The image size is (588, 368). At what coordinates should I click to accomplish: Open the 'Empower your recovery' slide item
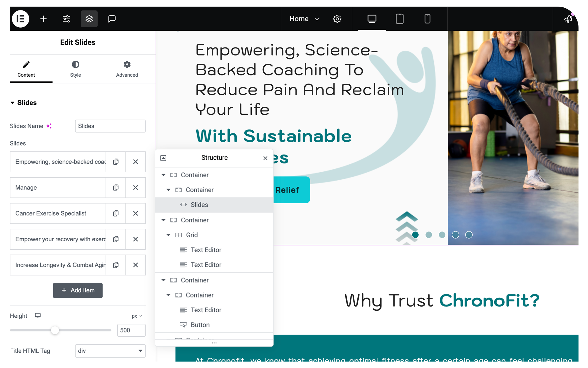click(58, 239)
